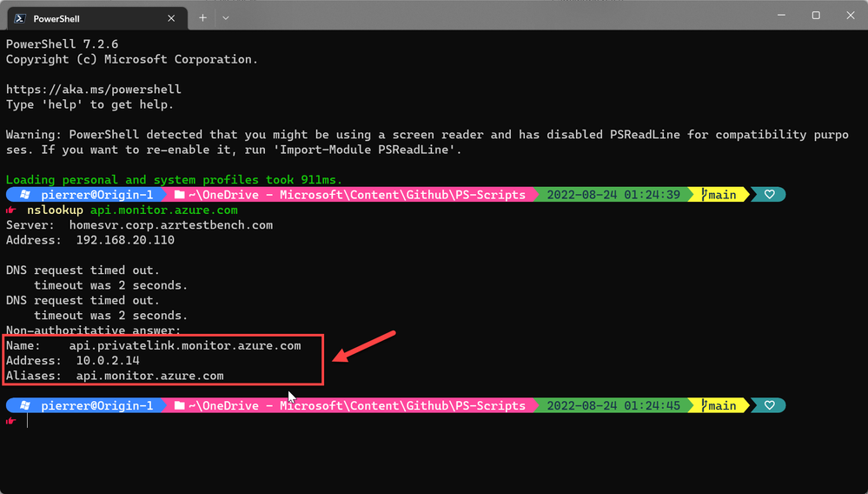Open a new terminal tab
The image size is (868, 494).
(203, 17)
